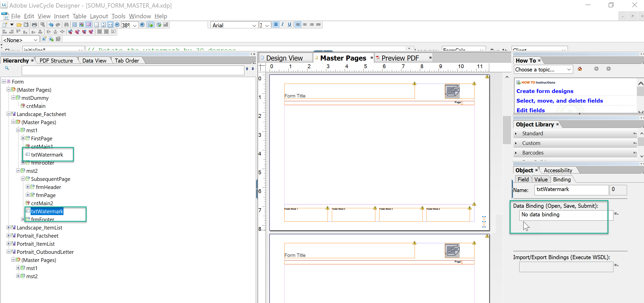Click the Fit Page zoom icon

click(x=103, y=25)
